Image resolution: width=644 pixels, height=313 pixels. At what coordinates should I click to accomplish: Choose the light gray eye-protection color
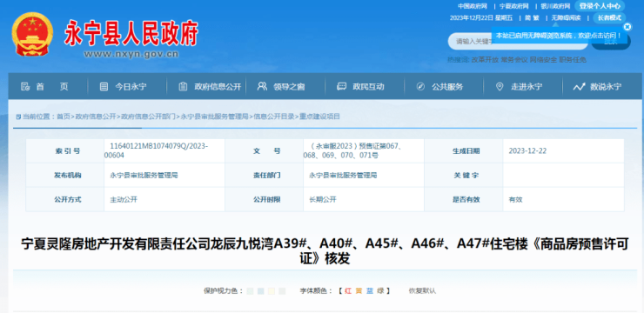pyautogui.click(x=282, y=291)
